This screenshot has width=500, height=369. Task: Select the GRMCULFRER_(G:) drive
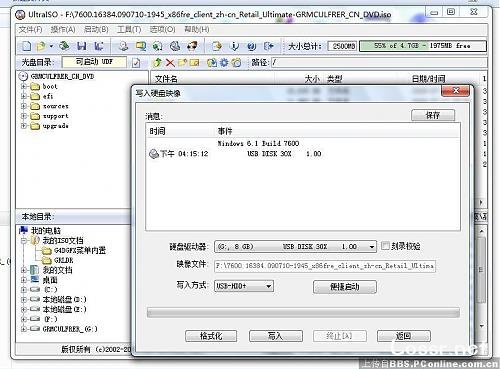[70, 329]
